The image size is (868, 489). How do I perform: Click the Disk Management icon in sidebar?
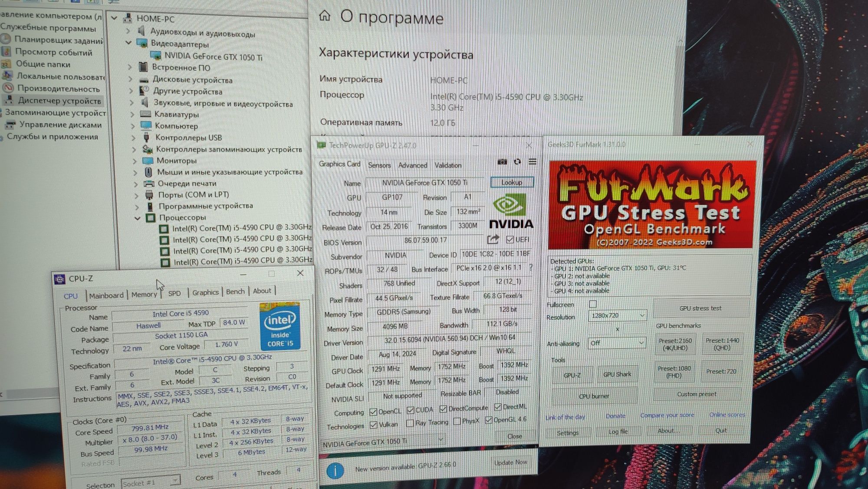pos(10,125)
